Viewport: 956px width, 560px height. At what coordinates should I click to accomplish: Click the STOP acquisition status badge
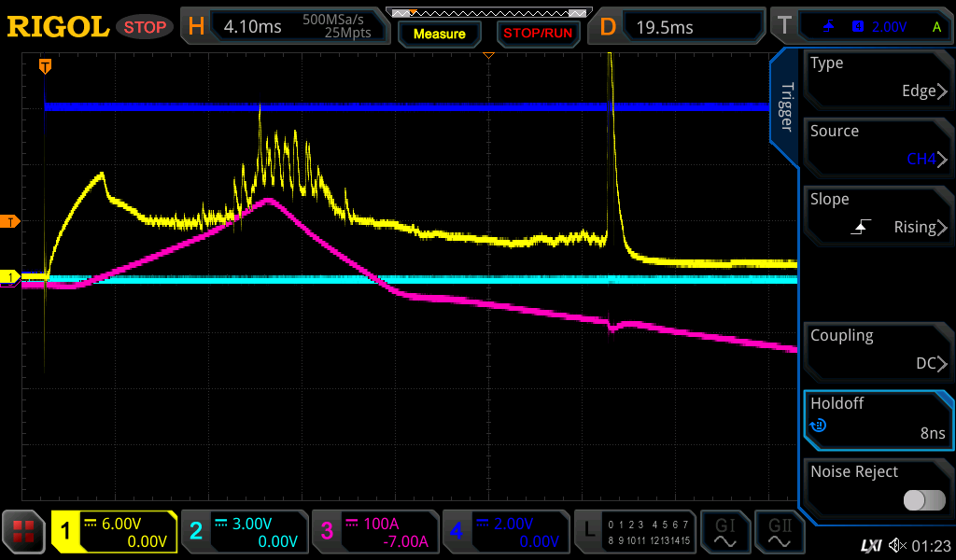(x=144, y=27)
